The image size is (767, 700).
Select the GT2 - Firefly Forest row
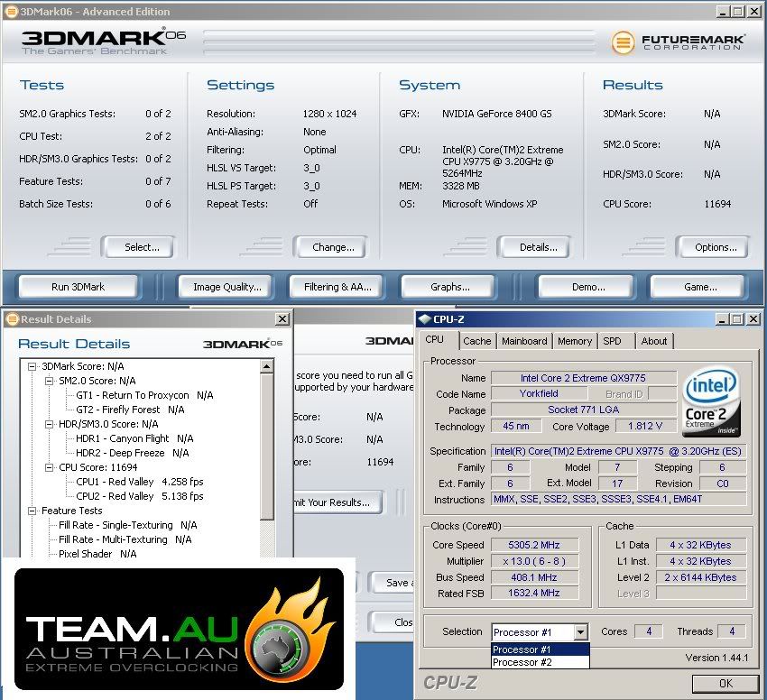[130, 410]
